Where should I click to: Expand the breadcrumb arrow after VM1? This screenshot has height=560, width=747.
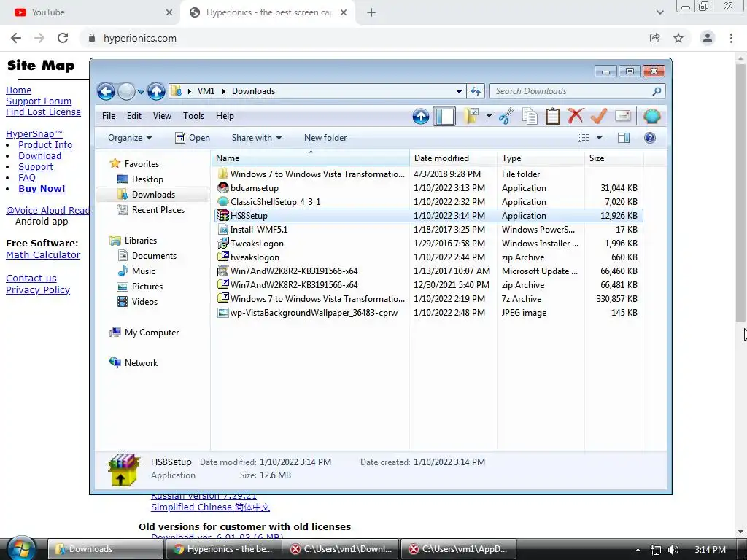tap(223, 91)
